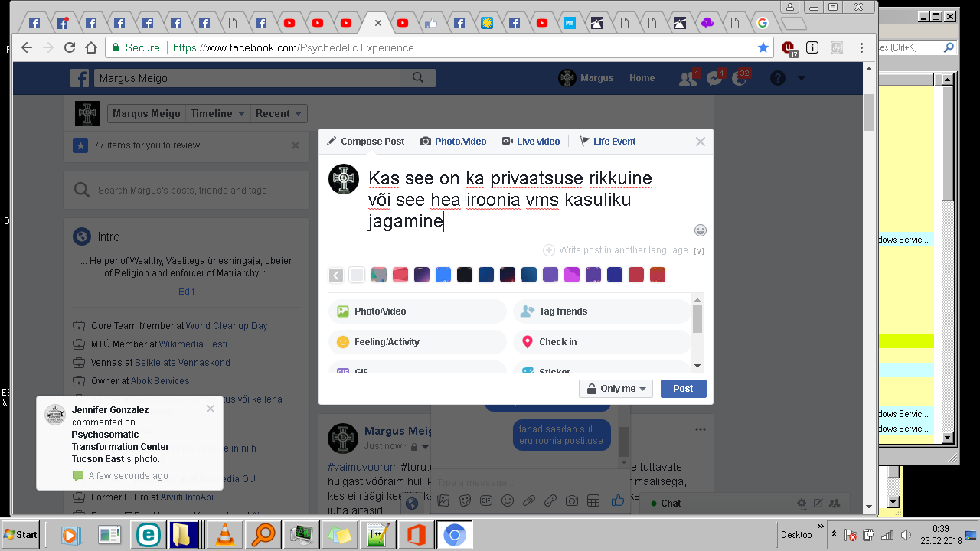This screenshot has height=551, width=980.
Task: Collapse the background swatches with the left arrow
Action: 336,275
